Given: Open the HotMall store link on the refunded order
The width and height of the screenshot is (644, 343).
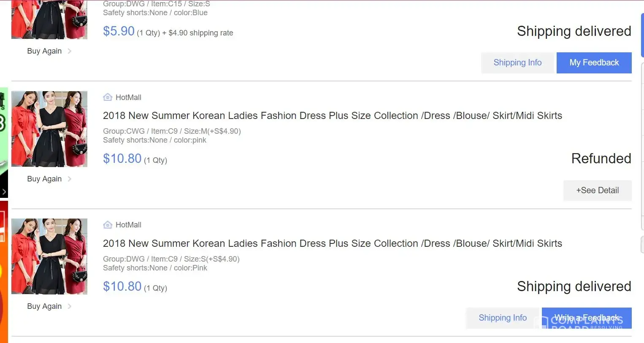Looking at the screenshot, I should click(x=128, y=97).
